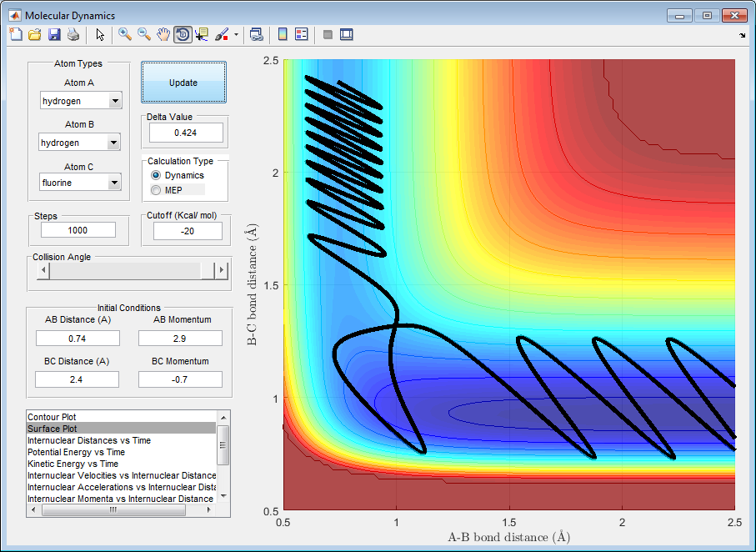Screen dimensions: 756x552
Task: Select the Zoom Out tool
Action: pos(144,34)
